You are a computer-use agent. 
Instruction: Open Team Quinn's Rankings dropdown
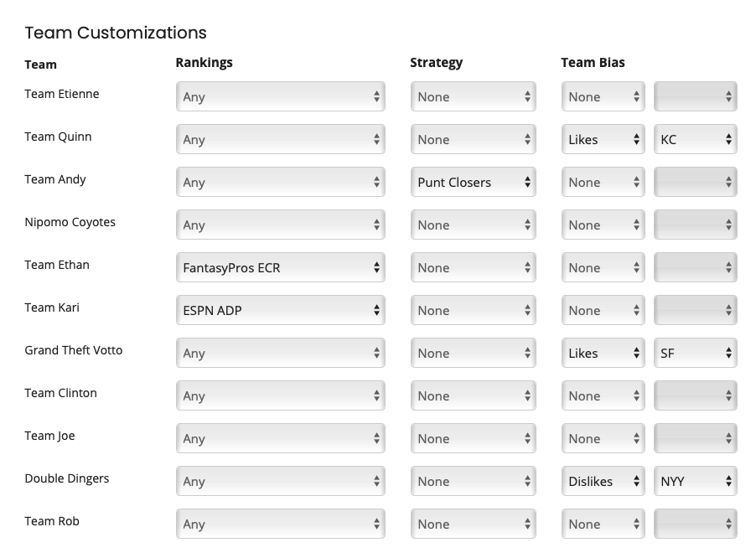(x=280, y=139)
